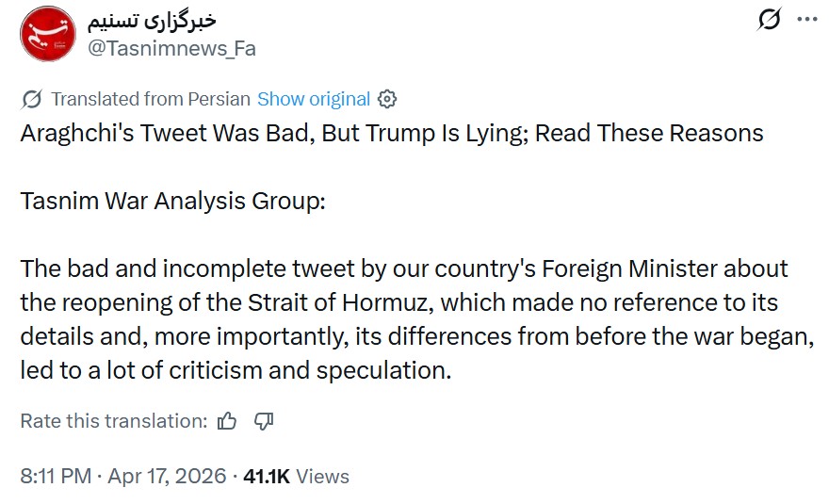Click the 8:11 PM post time
829x504 pixels.
[x=57, y=477]
